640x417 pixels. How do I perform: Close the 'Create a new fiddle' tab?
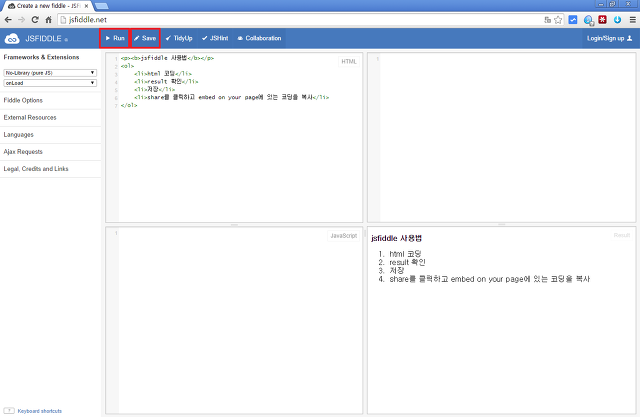(86, 6)
